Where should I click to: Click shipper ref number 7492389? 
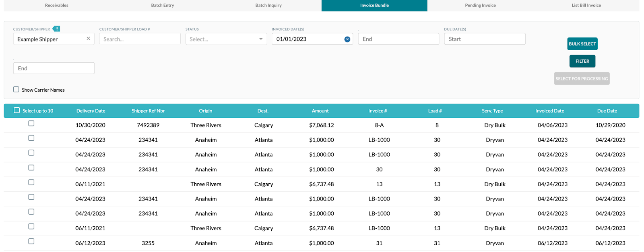148,125
